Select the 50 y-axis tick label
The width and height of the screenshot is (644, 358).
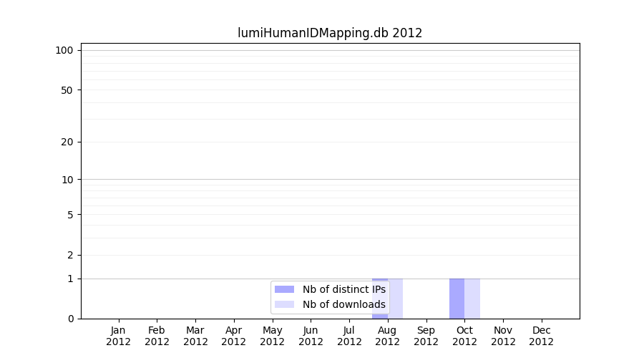pyautogui.click(x=67, y=90)
